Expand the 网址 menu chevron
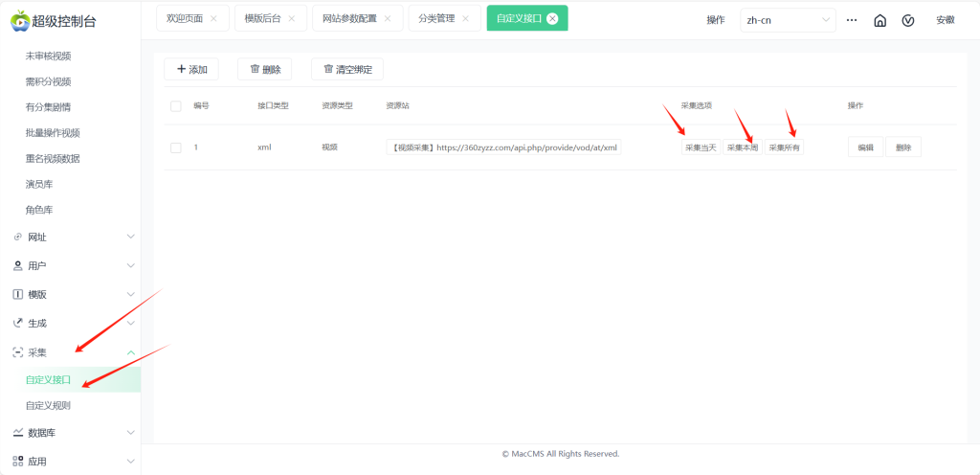980x475 pixels. click(130, 237)
